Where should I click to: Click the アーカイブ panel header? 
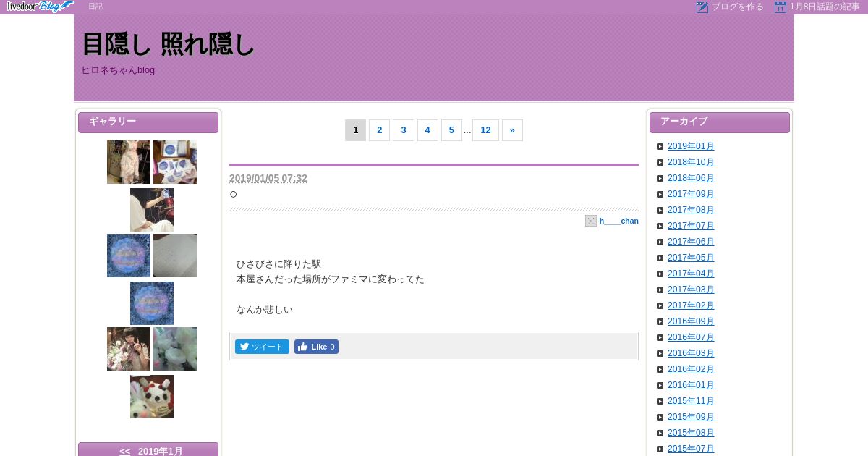(x=720, y=122)
